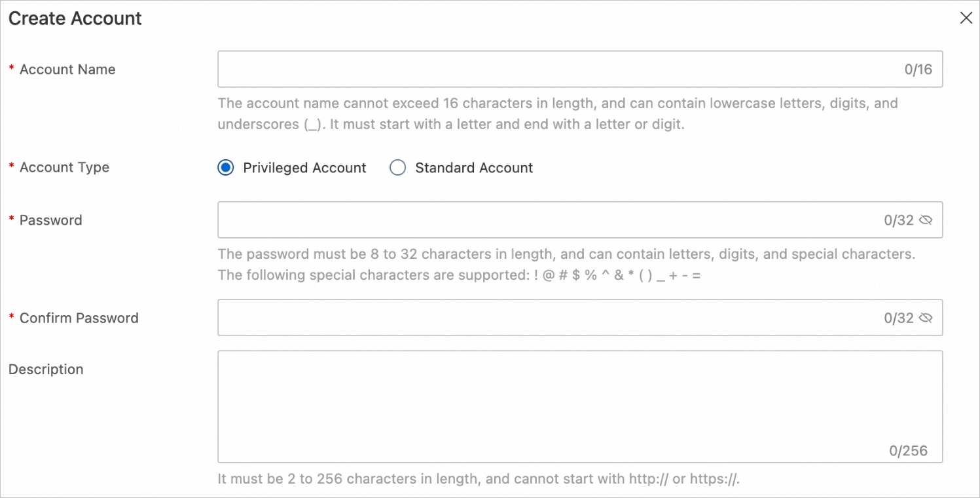980x498 pixels.
Task: Click the 0/16 character counter
Action: [x=918, y=69]
